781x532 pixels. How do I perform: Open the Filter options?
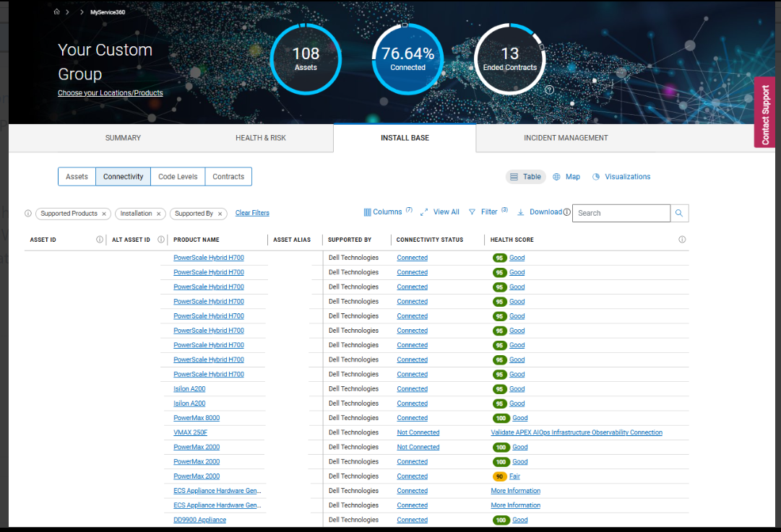click(484, 212)
